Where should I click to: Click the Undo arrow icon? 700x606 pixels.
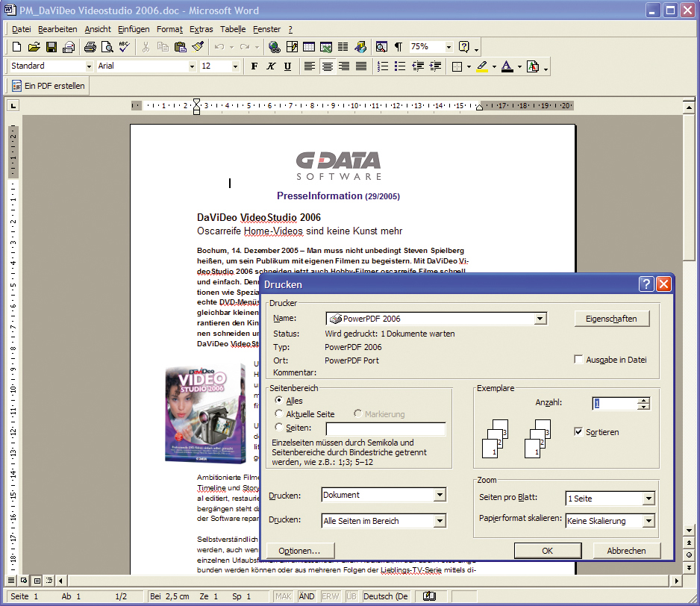[219, 46]
